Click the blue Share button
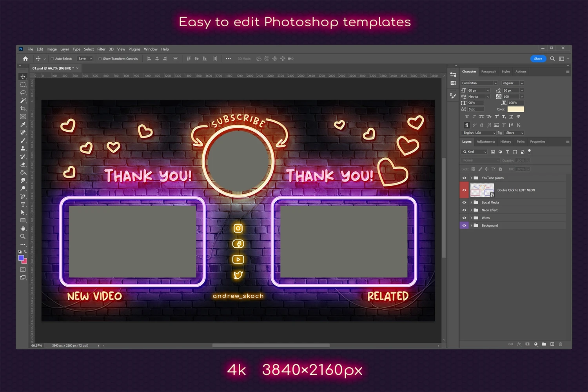The width and height of the screenshot is (588, 392). pos(538,59)
